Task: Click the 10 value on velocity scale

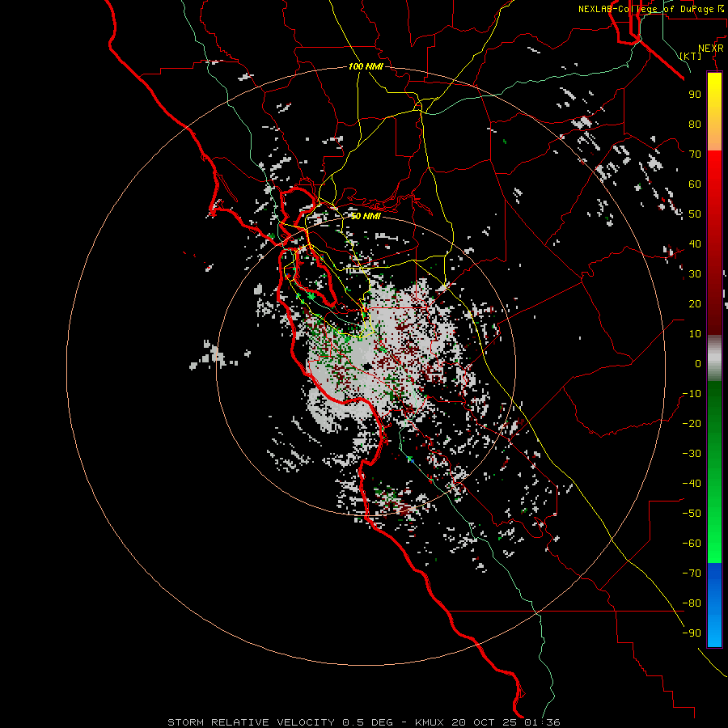Action: 695,334
